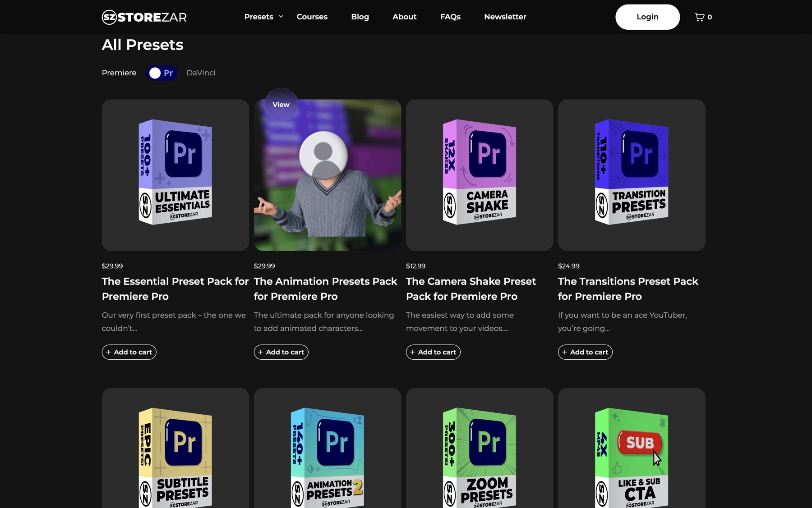Click the 'Our very first preset pack' description
This screenshot has width=812, height=508.
(174, 322)
